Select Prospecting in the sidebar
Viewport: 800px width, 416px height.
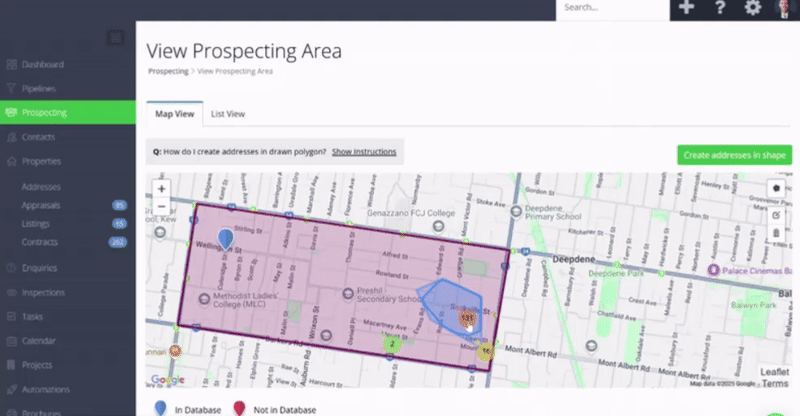tap(68, 112)
